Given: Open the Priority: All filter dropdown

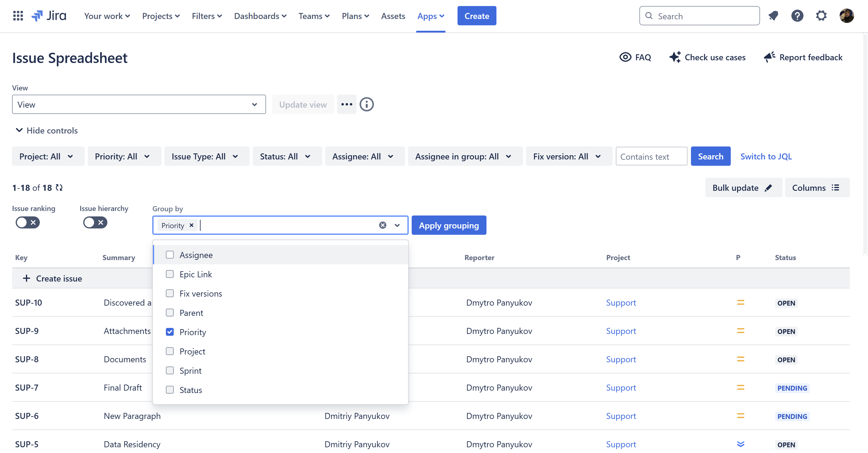Looking at the screenshot, I should point(124,156).
